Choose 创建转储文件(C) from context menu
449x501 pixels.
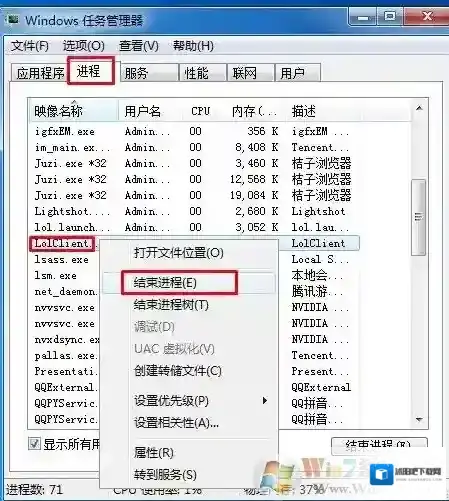click(189, 371)
